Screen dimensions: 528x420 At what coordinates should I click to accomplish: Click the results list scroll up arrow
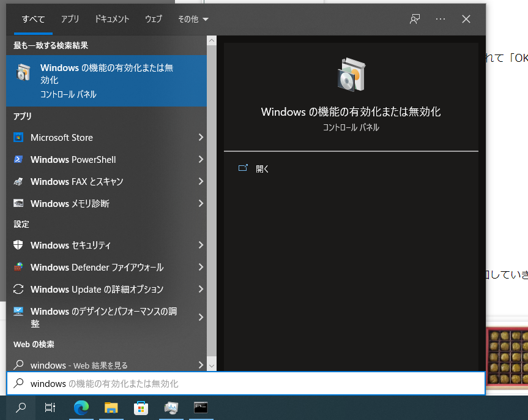click(x=212, y=41)
